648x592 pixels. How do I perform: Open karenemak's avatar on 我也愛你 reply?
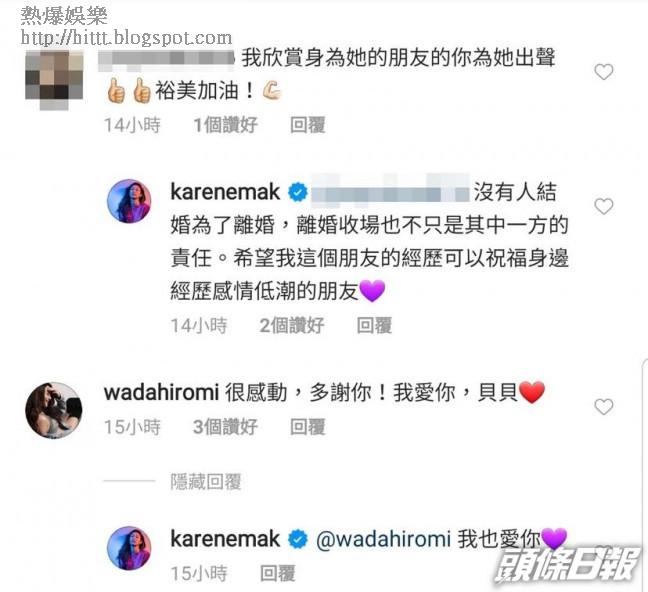tap(129, 548)
